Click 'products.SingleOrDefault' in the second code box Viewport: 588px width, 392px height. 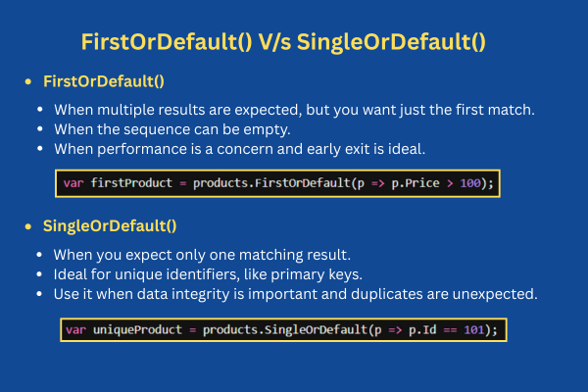pyautogui.click(x=285, y=329)
